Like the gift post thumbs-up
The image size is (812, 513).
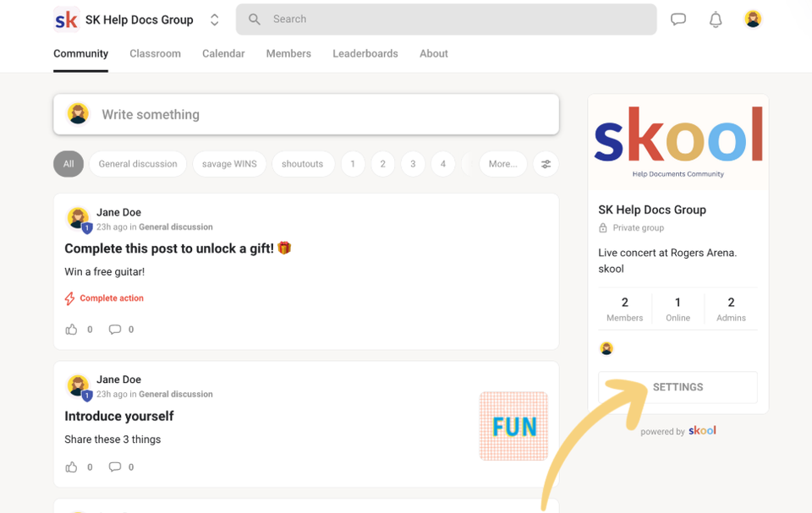[x=71, y=330]
